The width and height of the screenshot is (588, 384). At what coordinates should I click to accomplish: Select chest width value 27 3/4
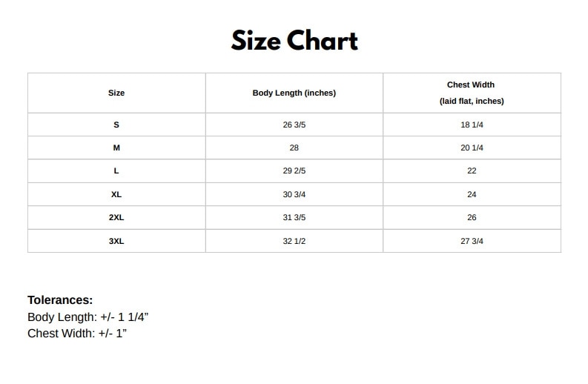(x=472, y=241)
